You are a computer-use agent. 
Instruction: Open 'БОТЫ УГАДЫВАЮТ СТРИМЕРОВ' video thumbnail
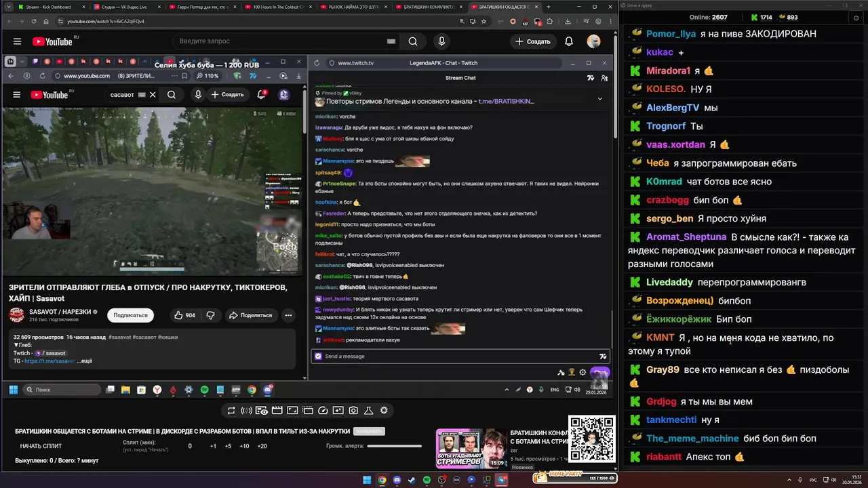[x=471, y=449]
